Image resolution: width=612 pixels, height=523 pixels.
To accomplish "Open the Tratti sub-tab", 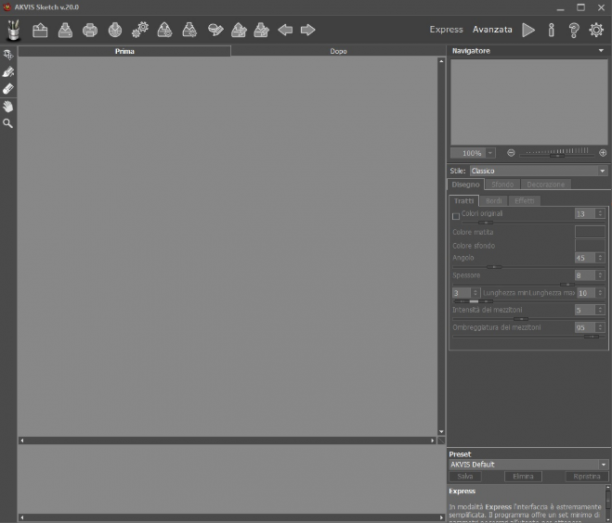I will [x=464, y=201].
